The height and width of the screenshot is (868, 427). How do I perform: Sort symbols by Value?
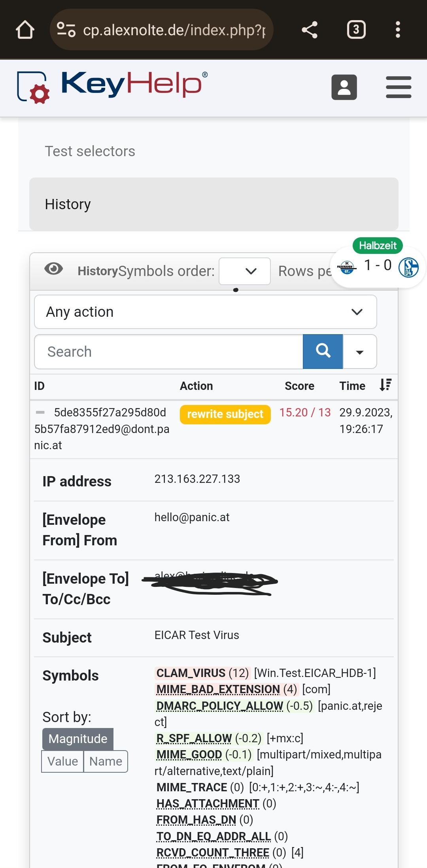coord(63,761)
